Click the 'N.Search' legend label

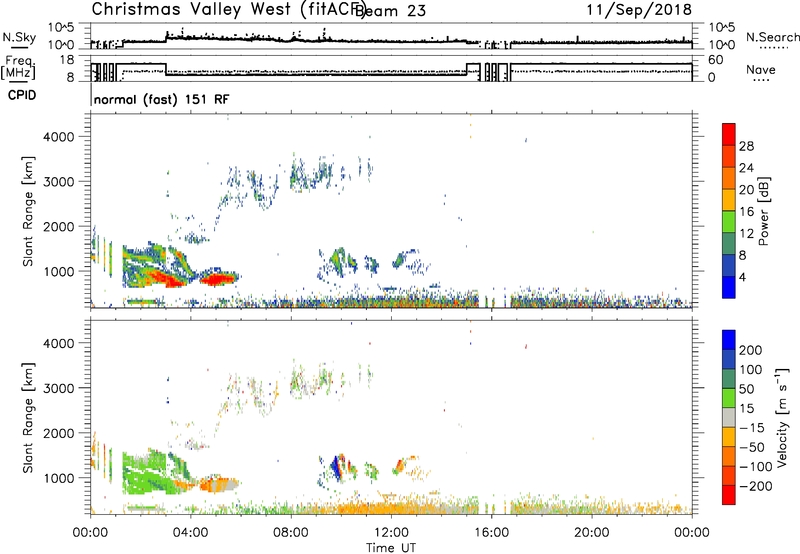pos(772,37)
